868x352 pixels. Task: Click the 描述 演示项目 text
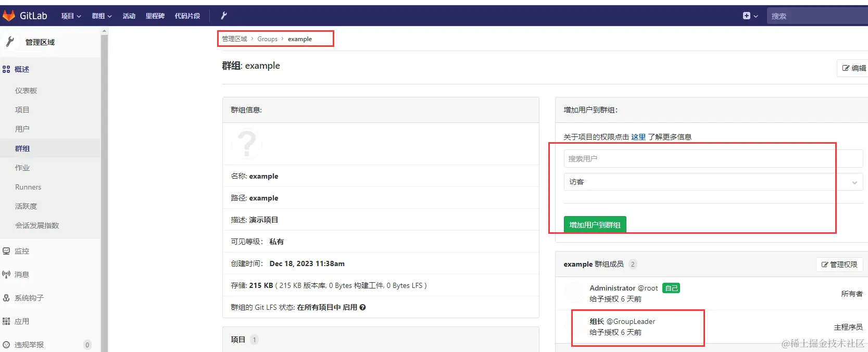[263, 220]
